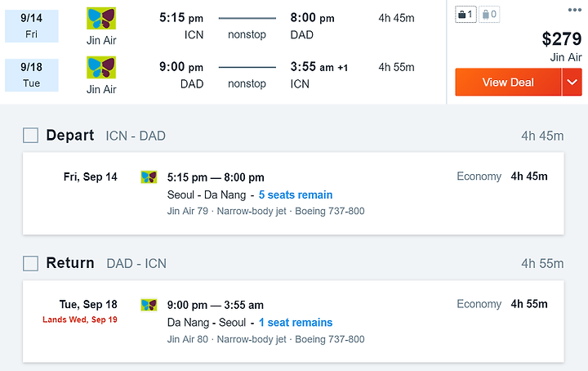The image size is (588, 371).
Task: Click the checked luggage icon showing 0
Action: coord(489,15)
